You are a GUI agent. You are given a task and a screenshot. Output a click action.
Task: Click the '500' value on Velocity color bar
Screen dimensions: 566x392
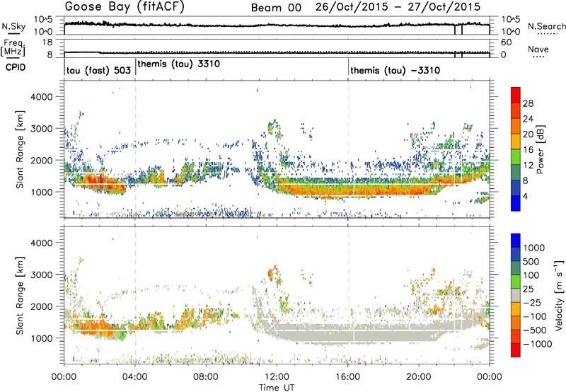tap(532, 261)
